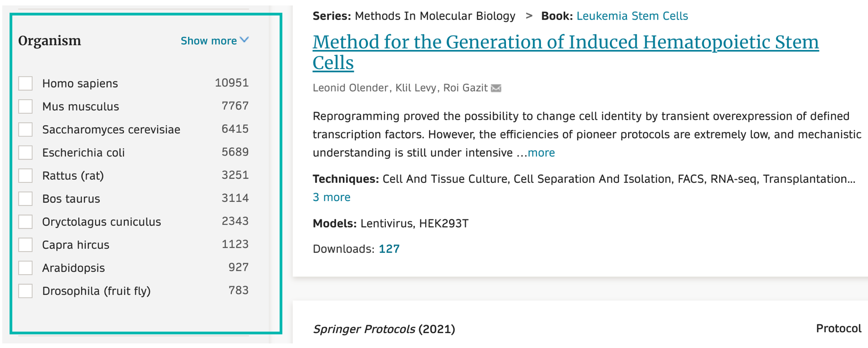Click the email envelope icon after Roi Gazit

[496, 88]
